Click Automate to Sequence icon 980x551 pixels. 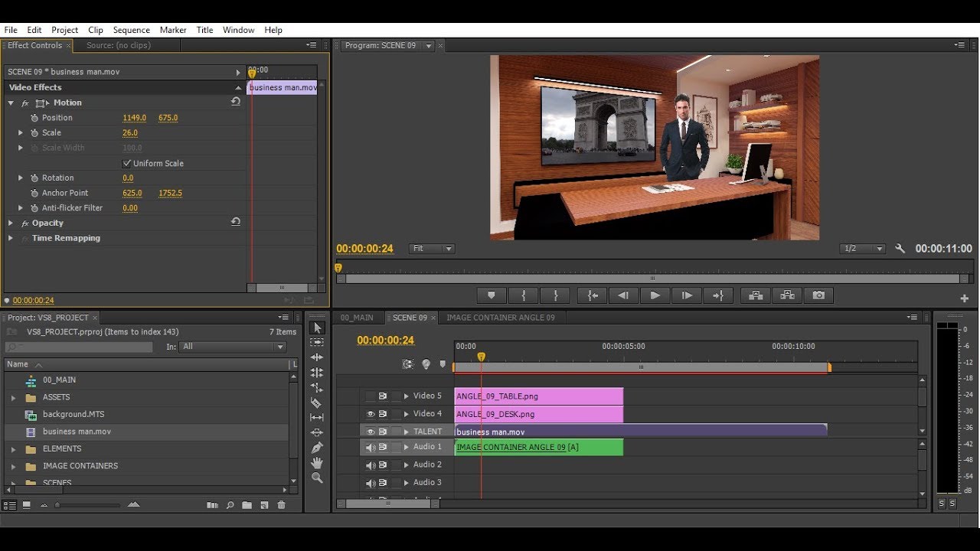point(213,505)
